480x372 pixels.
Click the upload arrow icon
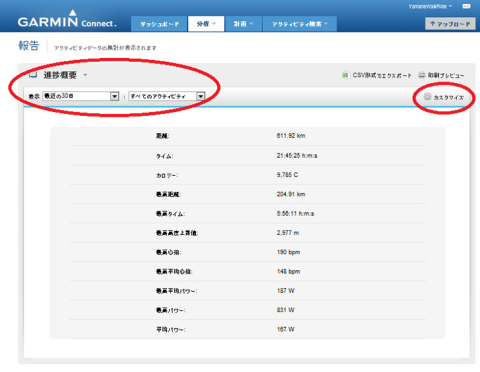(432, 24)
